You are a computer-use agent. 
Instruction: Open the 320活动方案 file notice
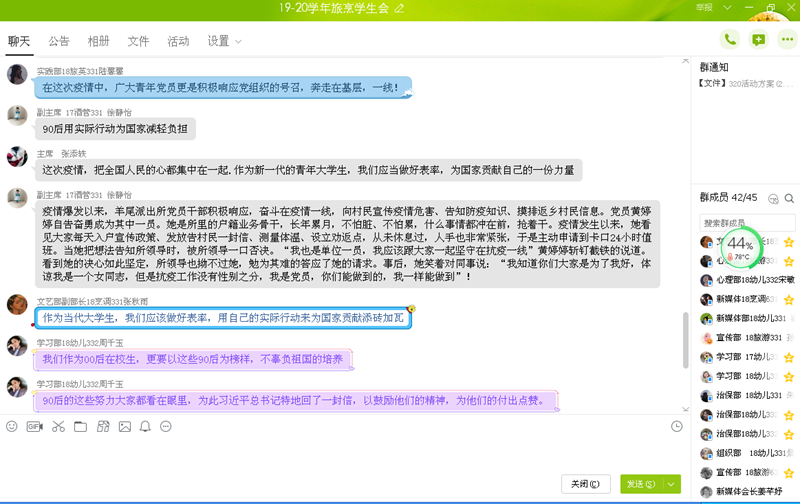coord(743,85)
